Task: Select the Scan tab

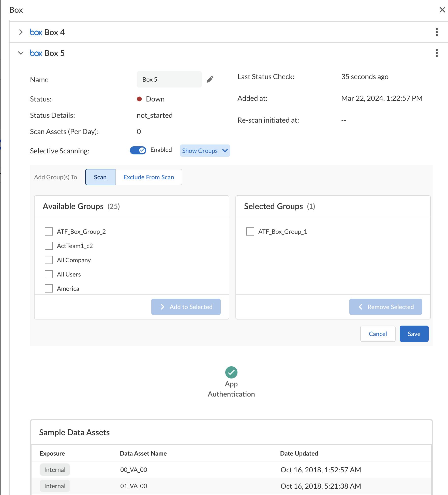Action: coord(100,177)
